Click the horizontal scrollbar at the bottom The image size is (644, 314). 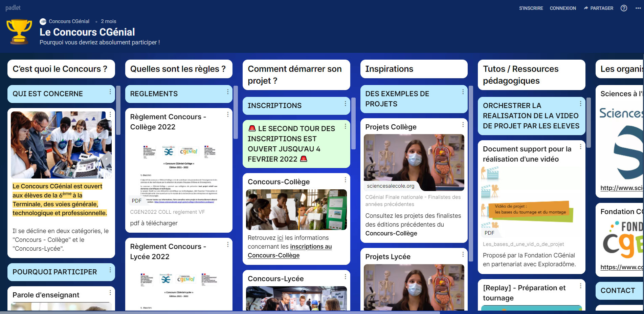[220, 312]
